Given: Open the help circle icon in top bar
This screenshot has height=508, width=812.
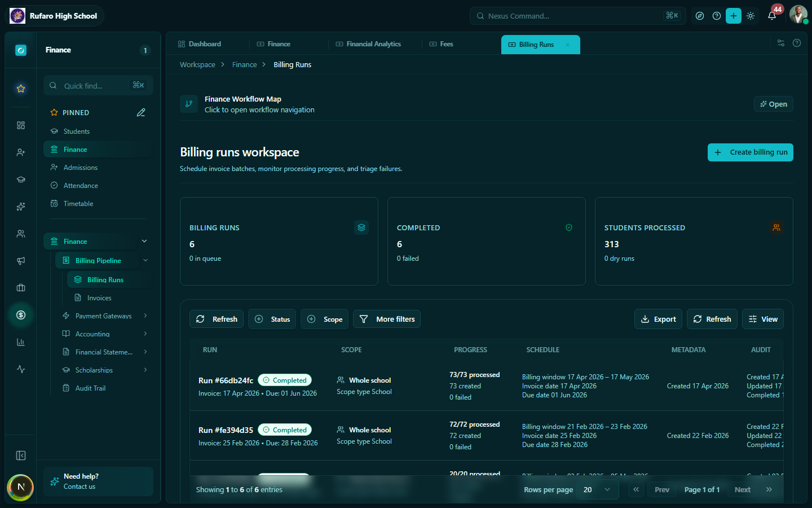Looking at the screenshot, I should 717,16.
